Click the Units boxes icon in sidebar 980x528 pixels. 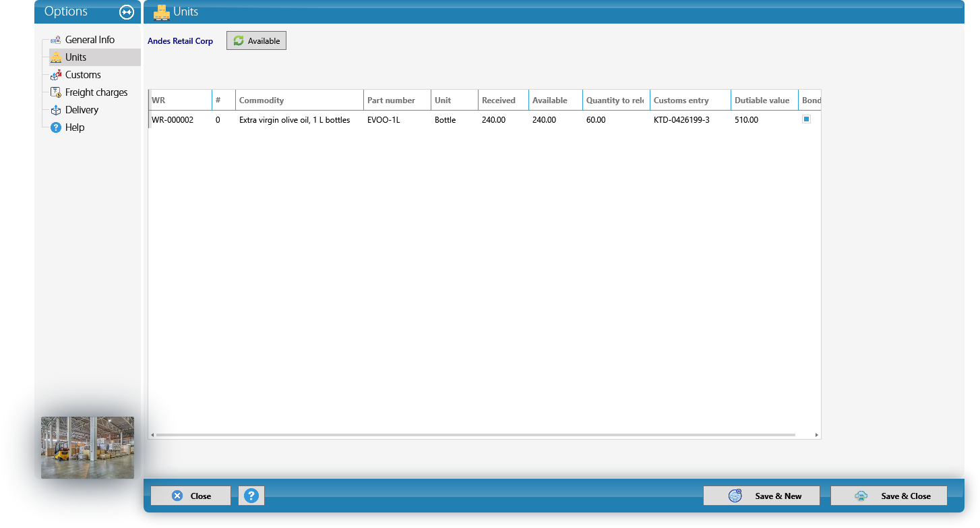point(56,57)
